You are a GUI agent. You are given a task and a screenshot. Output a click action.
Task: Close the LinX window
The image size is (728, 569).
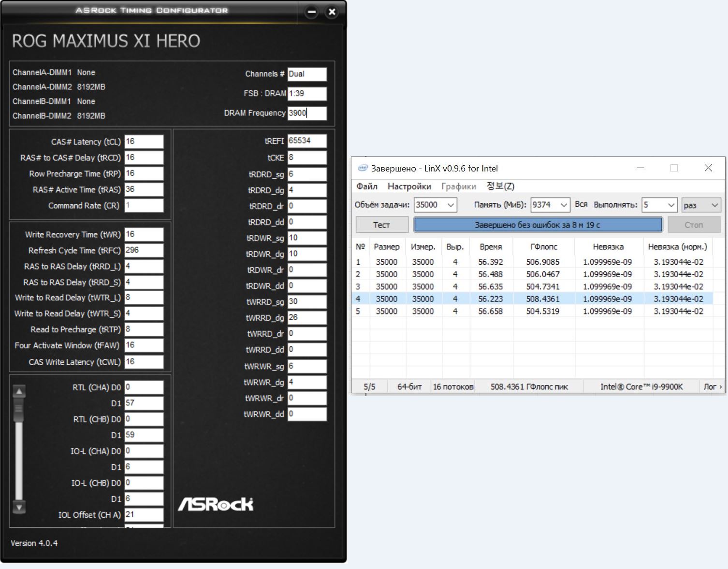tap(708, 168)
